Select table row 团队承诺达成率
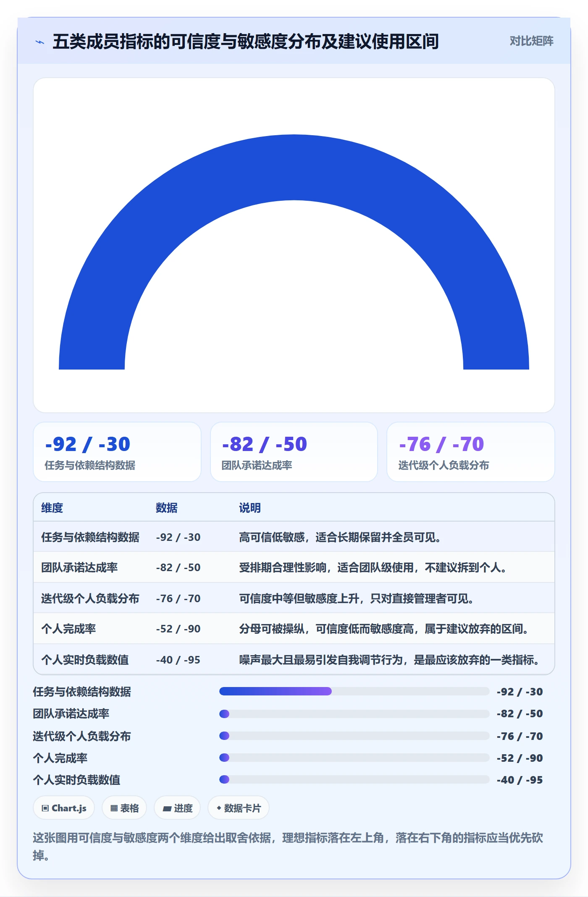The image size is (588, 897). [x=294, y=567]
